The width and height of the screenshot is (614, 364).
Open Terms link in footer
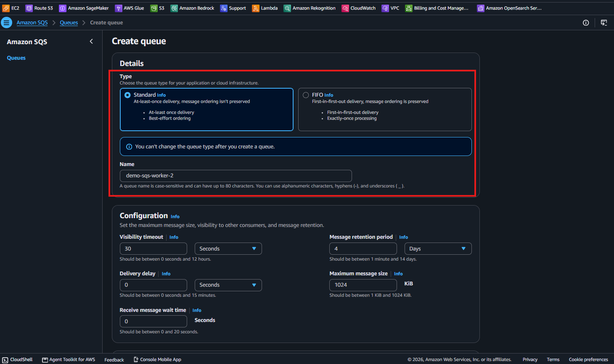click(553, 359)
